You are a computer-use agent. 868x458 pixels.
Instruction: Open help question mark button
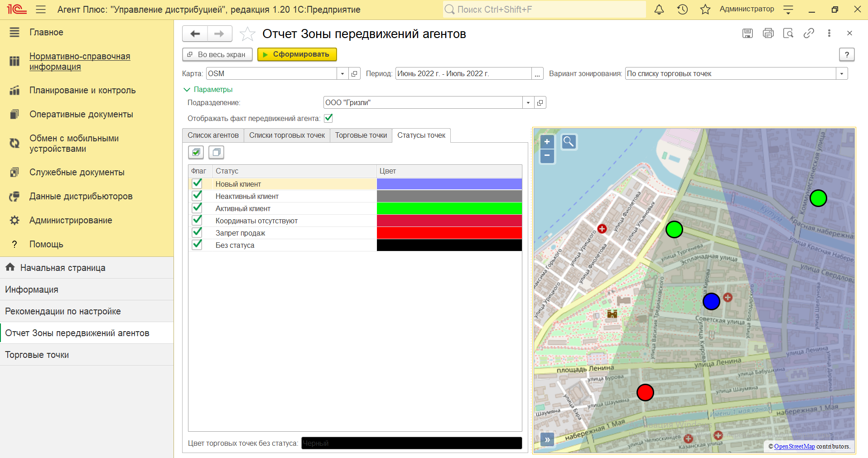(x=847, y=54)
